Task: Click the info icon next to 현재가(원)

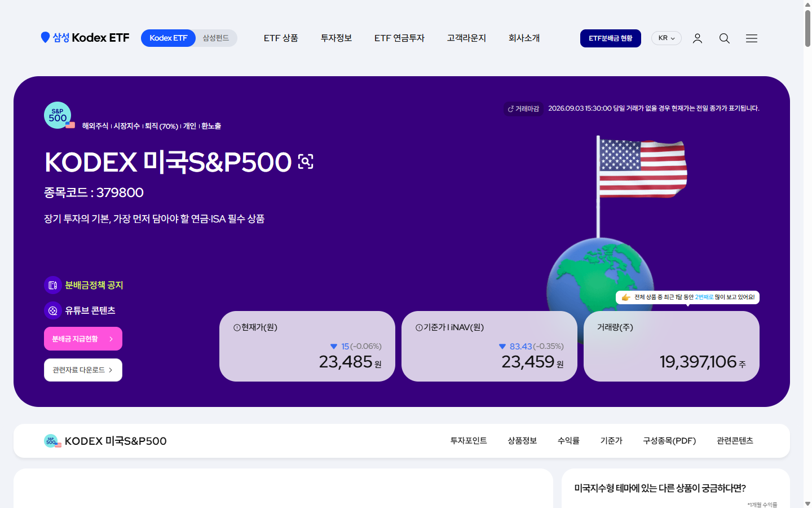Action: tap(237, 327)
